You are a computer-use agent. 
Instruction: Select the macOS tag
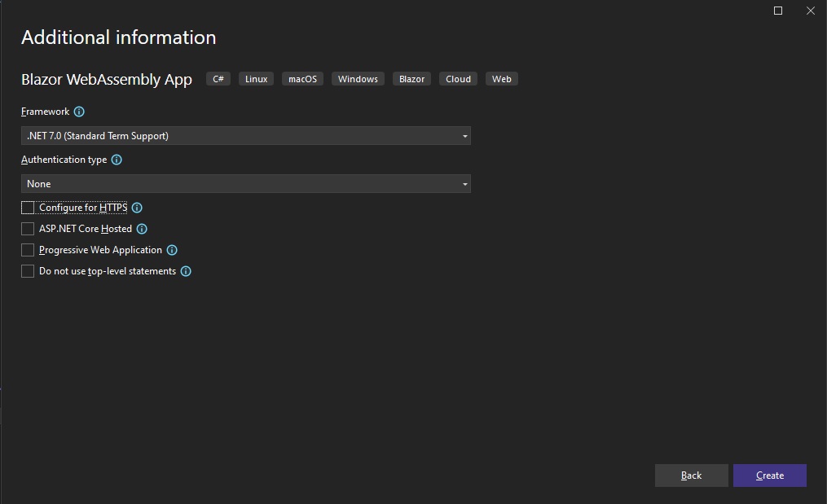pyautogui.click(x=303, y=79)
